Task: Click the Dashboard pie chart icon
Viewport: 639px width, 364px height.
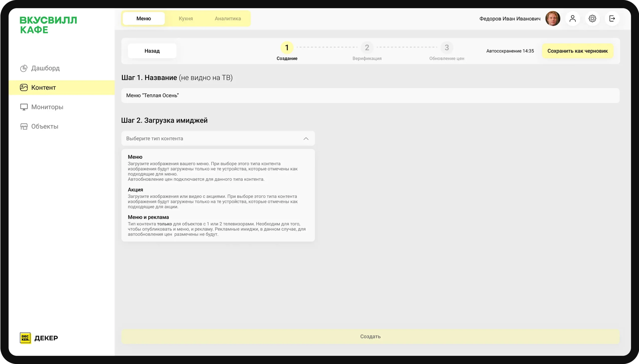Action: click(24, 68)
